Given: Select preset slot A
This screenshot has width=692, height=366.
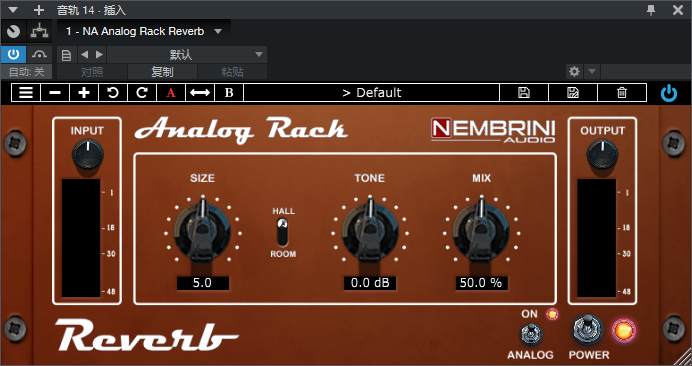Looking at the screenshot, I should (x=171, y=93).
